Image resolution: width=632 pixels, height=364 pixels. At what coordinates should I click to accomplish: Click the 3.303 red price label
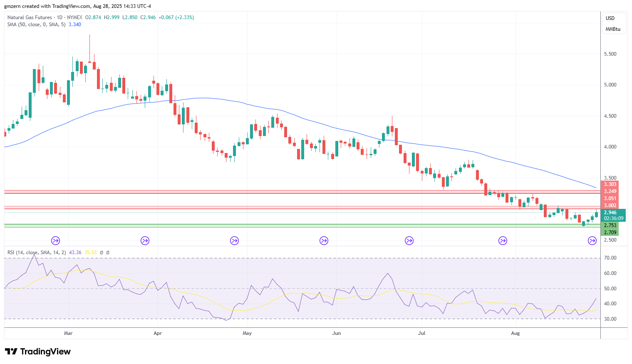coord(610,184)
